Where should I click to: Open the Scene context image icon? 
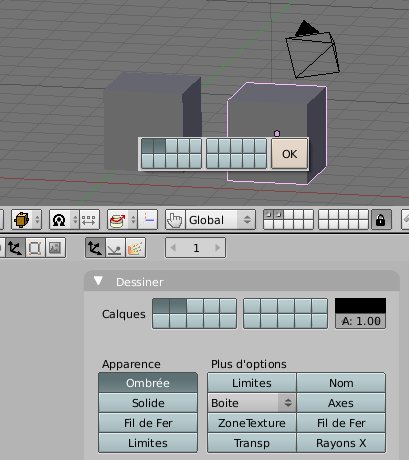(55, 248)
